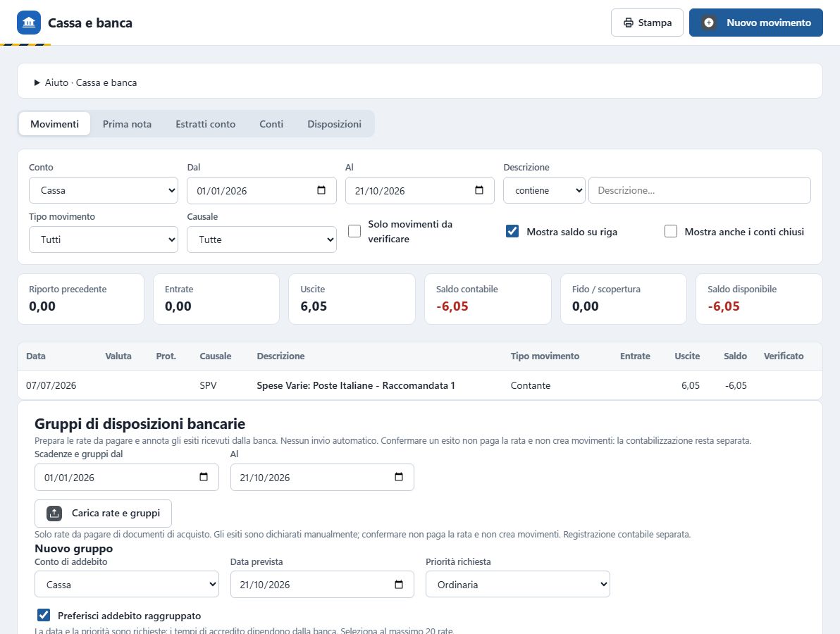Open calendar for Scadenze e gruppi dal
Viewport: 840px width, 634px height.
(204, 477)
